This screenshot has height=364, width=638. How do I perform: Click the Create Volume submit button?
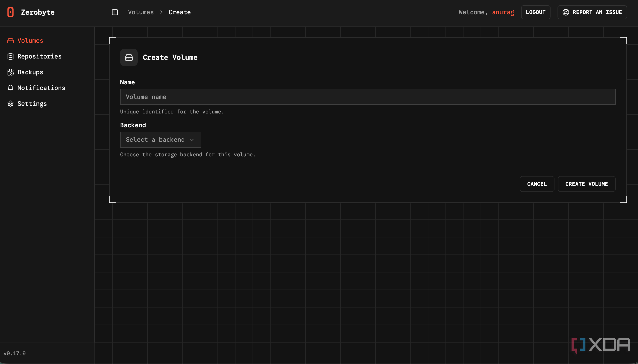586,184
